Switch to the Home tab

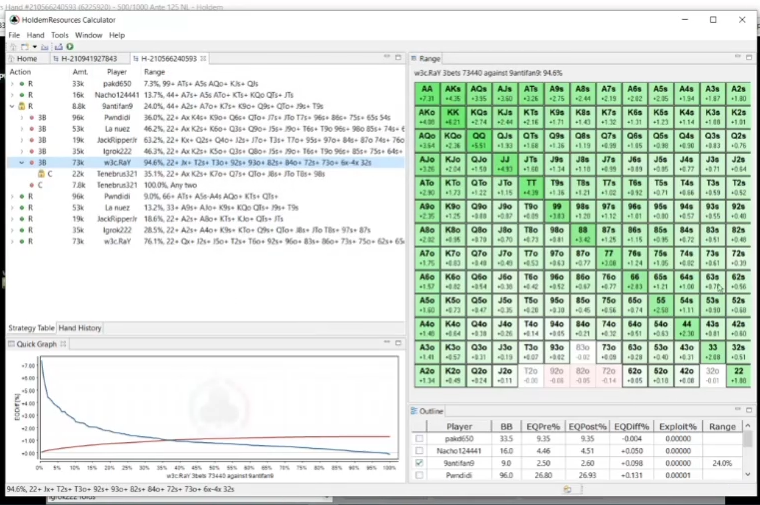point(27,59)
